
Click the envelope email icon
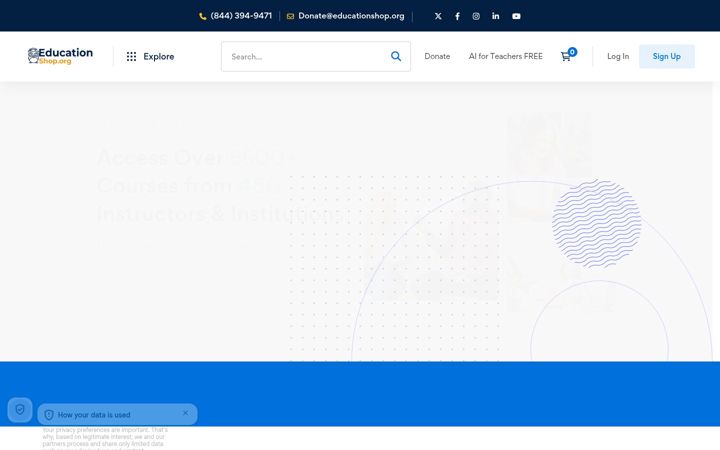pyautogui.click(x=290, y=17)
